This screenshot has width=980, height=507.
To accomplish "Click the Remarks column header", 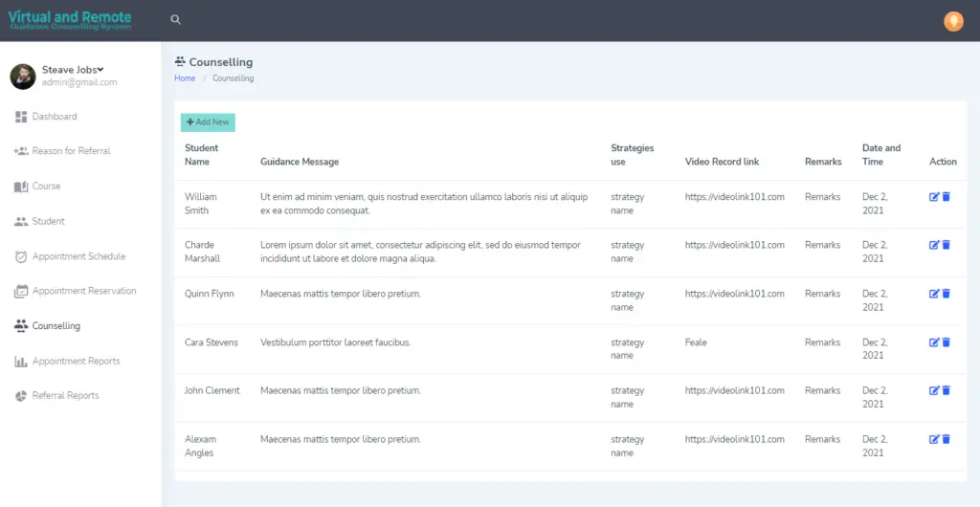I will [x=823, y=162].
